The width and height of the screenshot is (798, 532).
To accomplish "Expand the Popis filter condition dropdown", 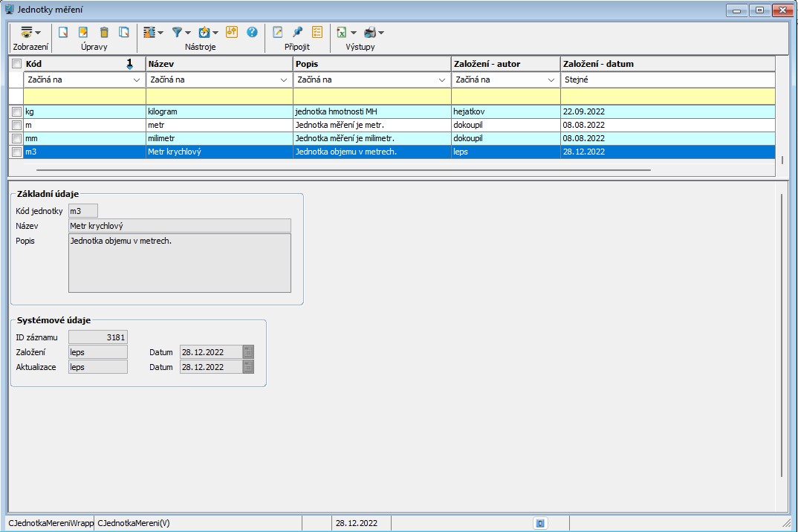I will [x=443, y=80].
